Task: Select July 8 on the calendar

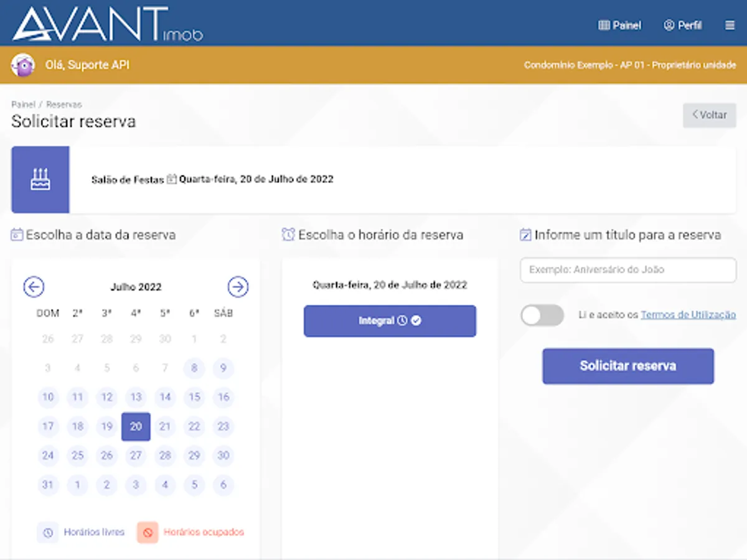Action: [x=194, y=368]
